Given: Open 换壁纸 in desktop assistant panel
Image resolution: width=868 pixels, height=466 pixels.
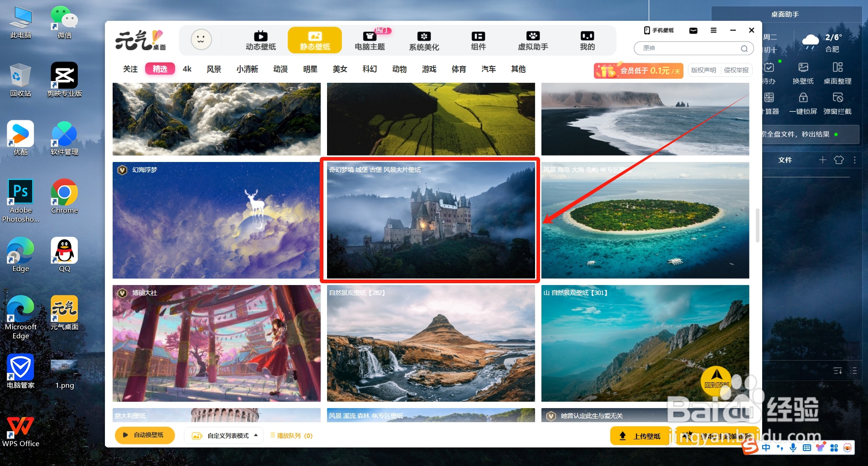Looking at the screenshot, I should pyautogui.click(x=803, y=73).
